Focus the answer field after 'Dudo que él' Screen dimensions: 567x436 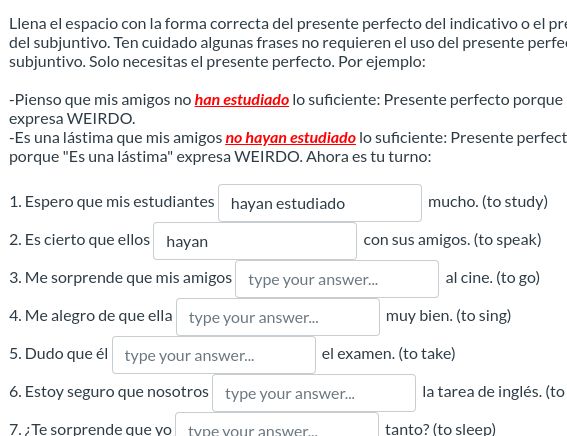214,355
